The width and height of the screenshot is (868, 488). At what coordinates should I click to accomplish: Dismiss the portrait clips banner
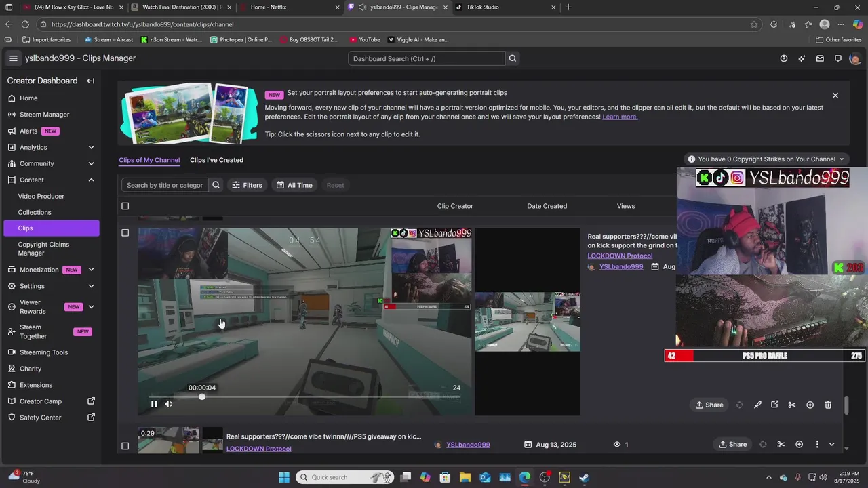(835, 96)
